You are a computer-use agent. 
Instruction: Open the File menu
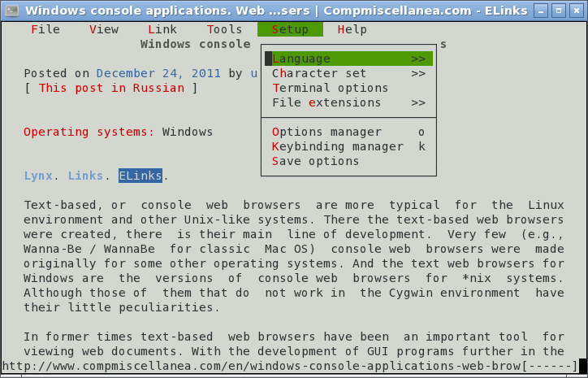(x=45, y=29)
